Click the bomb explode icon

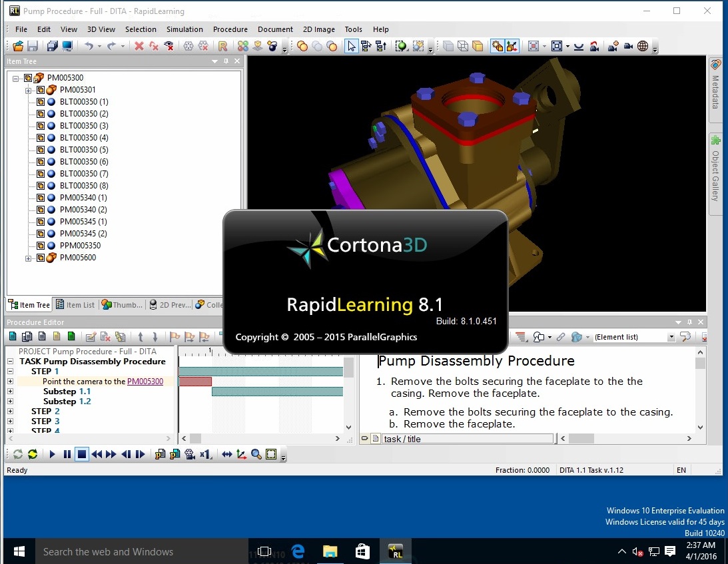(272, 46)
